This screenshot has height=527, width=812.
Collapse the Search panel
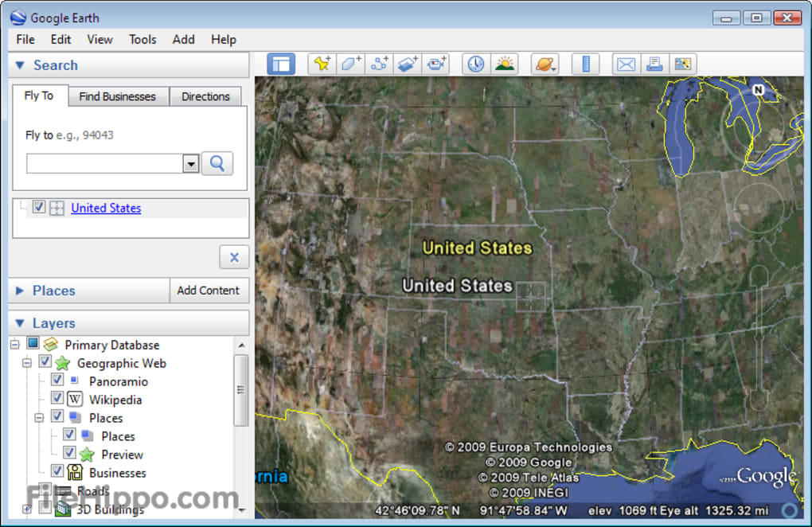pos(20,65)
